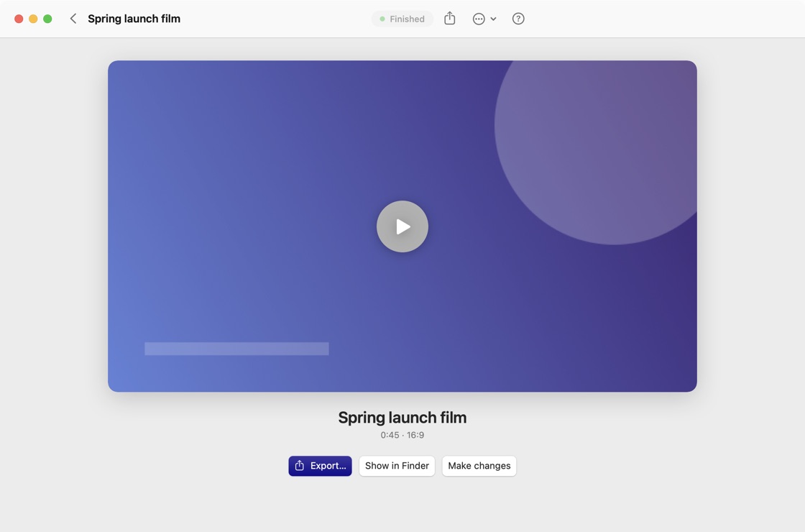Open Help via the question mark icon
The image size is (805, 532).
coord(518,19)
